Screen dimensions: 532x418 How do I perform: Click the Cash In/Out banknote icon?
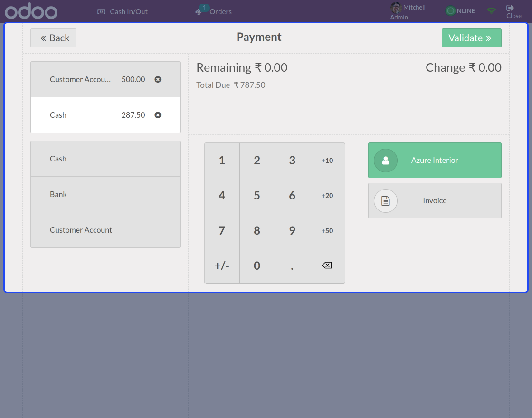tap(101, 11)
